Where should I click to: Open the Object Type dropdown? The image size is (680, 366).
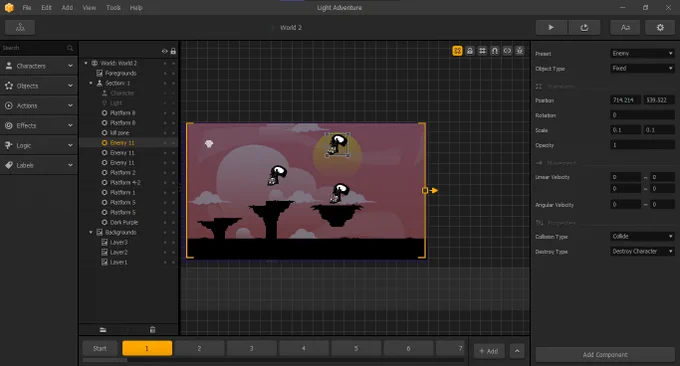click(x=642, y=68)
